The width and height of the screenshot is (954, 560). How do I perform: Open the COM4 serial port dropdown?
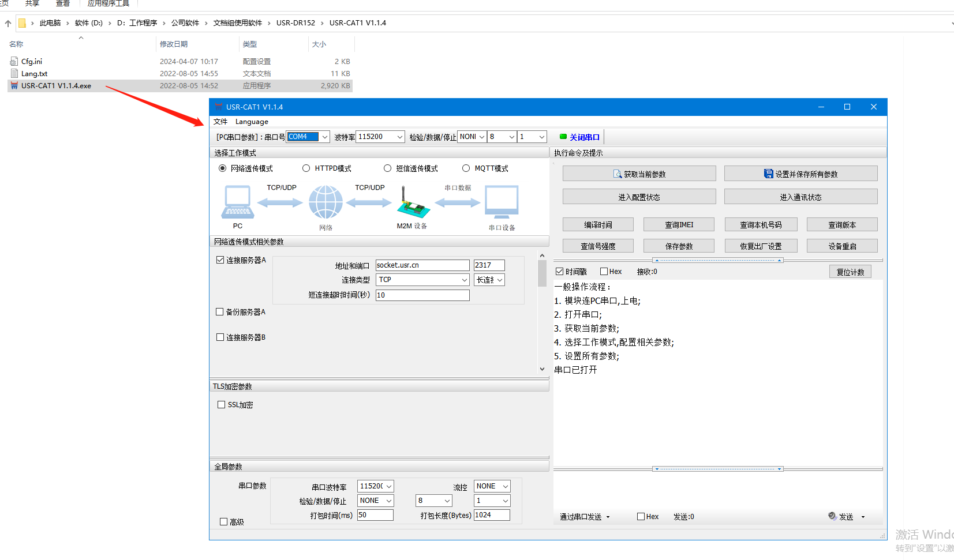coord(324,137)
